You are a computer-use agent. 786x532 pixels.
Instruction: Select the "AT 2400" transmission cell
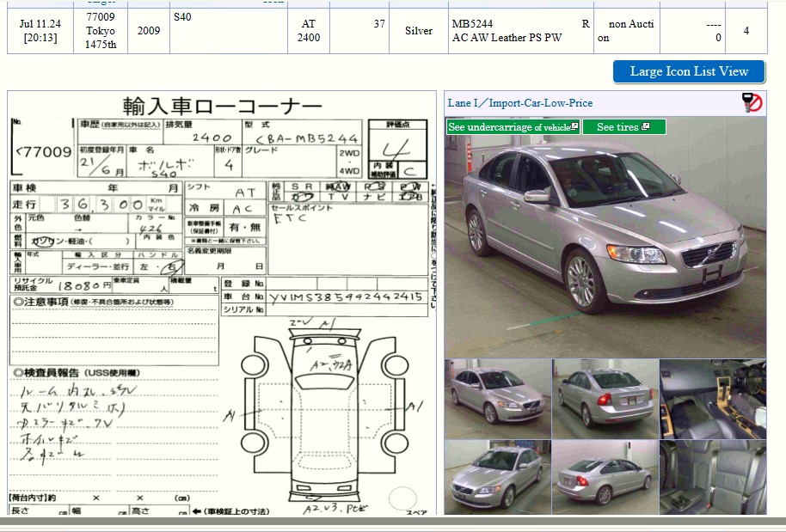(308, 31)
